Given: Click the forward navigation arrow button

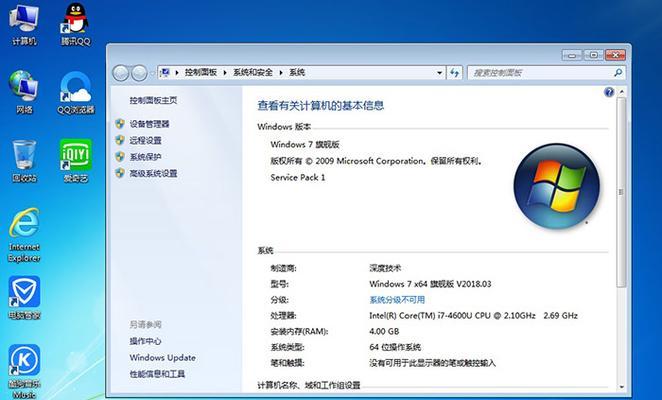Looking at the screenshot, I should pyautogui.click(x=139, y=73).
